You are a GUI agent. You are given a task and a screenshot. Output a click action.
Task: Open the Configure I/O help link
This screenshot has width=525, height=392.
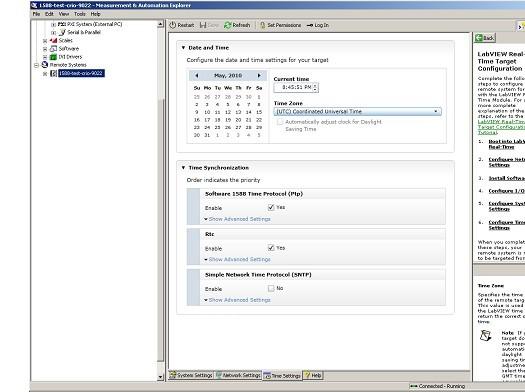tap(507, 191)
